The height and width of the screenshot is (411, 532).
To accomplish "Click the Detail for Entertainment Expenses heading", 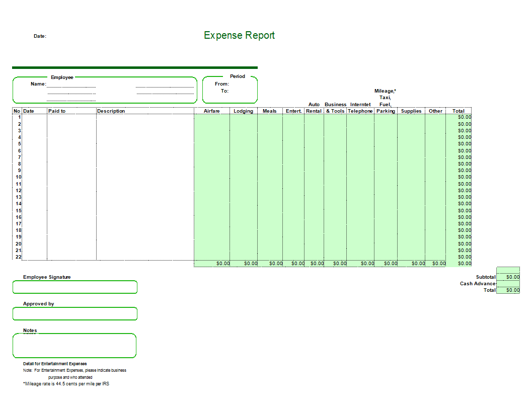I will click(x=55, y=364).
